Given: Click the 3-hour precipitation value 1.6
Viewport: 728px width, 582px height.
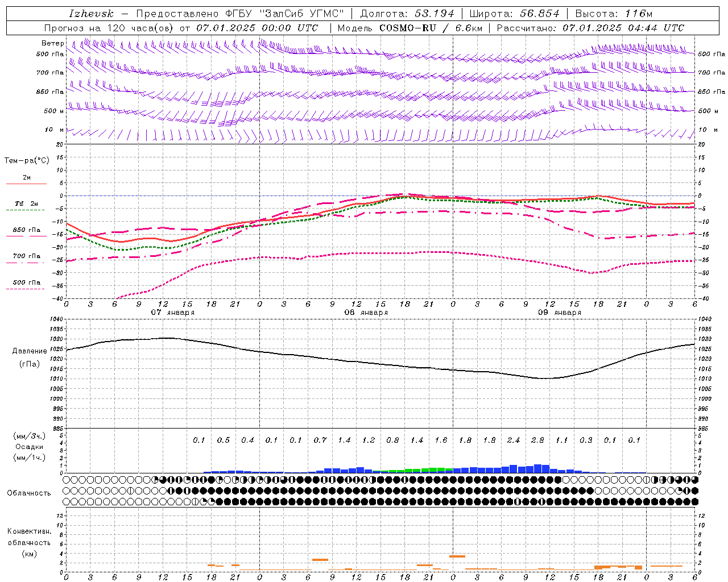Looking at the screenshot, I should (441, 440).
